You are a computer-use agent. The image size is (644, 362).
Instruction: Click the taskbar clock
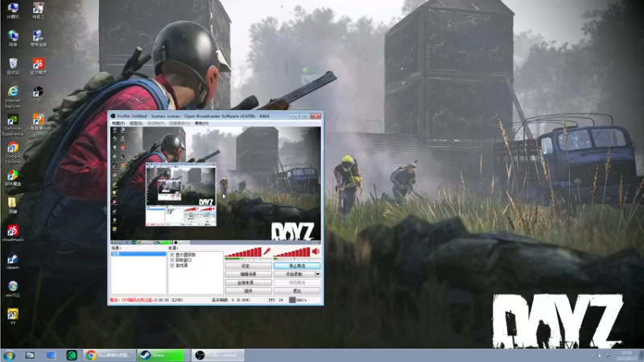(626, 356)
